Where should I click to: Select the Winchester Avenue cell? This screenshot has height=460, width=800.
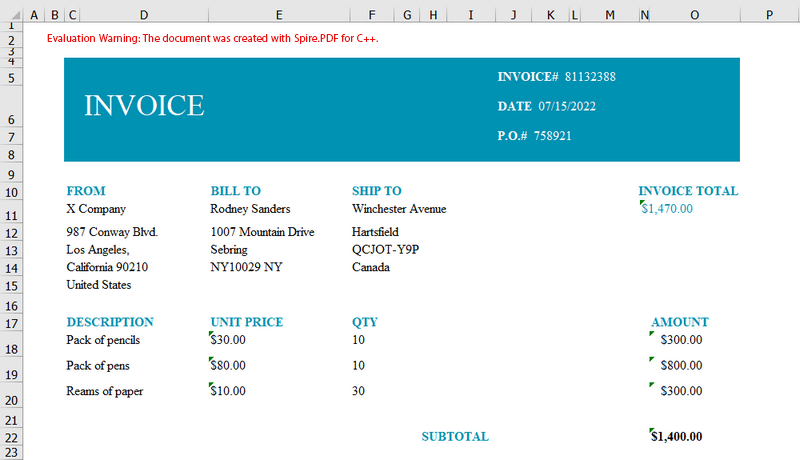(x=399, y=209)
